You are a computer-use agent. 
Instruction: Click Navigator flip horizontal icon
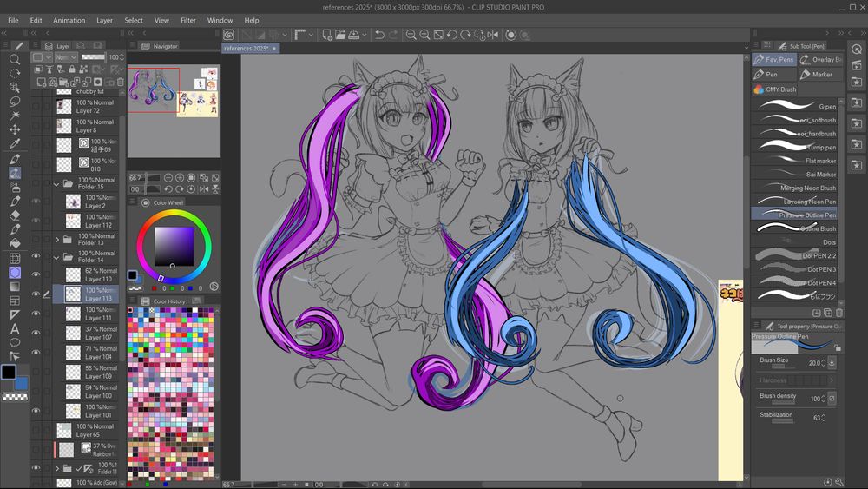click(204, 189)
